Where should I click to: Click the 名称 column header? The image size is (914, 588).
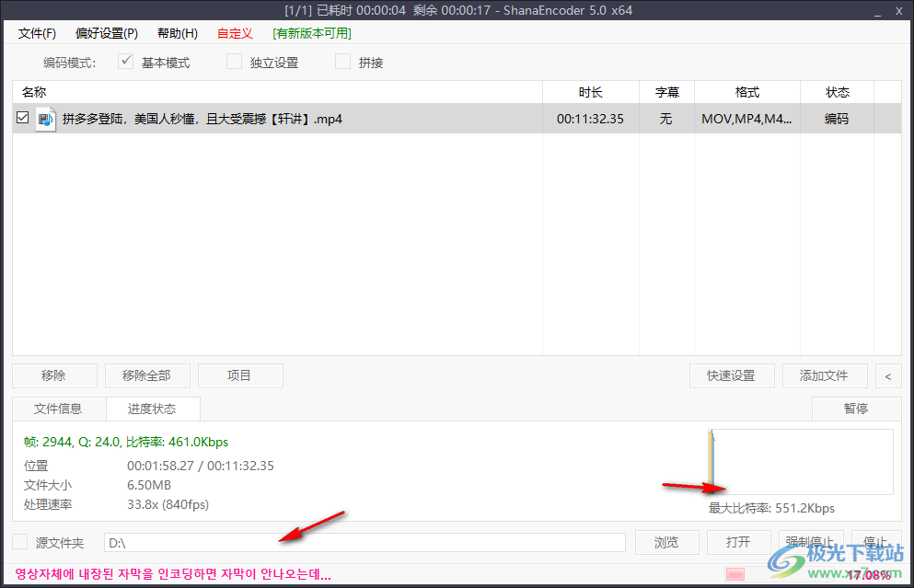(x=277, y=92)
